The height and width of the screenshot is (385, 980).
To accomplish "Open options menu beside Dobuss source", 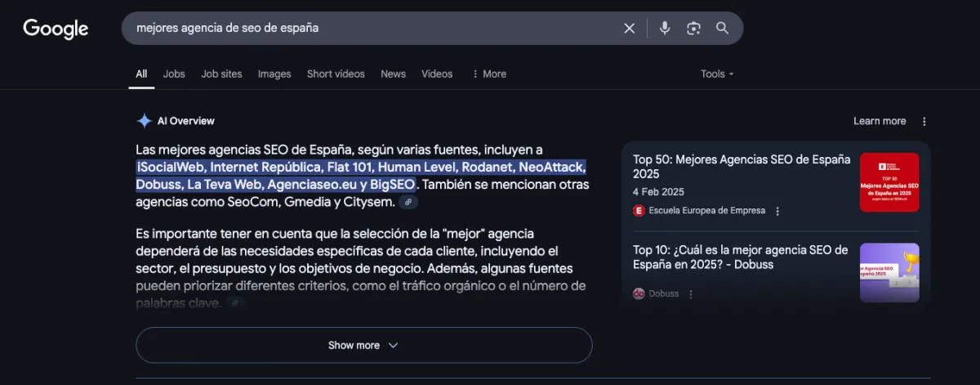I will point(691,293).
